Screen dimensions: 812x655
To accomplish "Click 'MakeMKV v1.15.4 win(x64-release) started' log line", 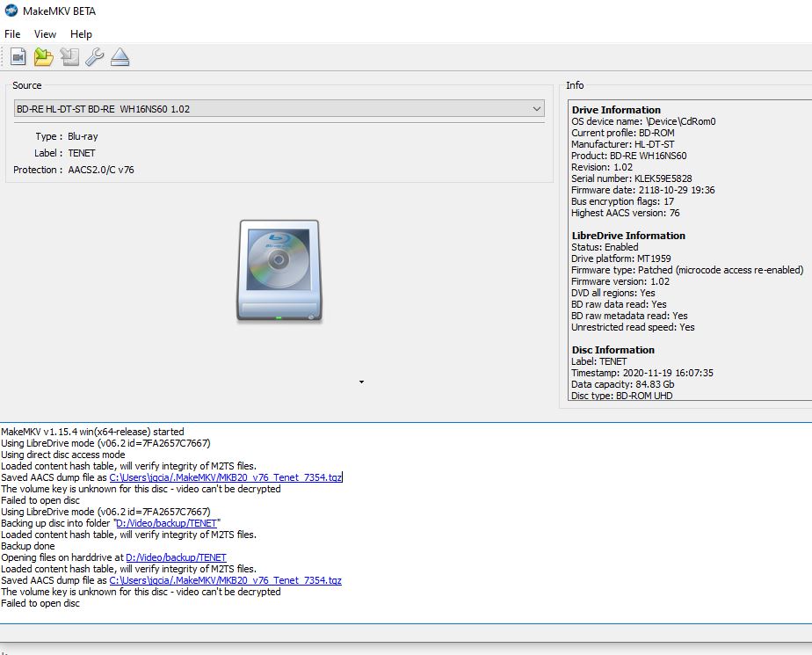I will 92,432.
